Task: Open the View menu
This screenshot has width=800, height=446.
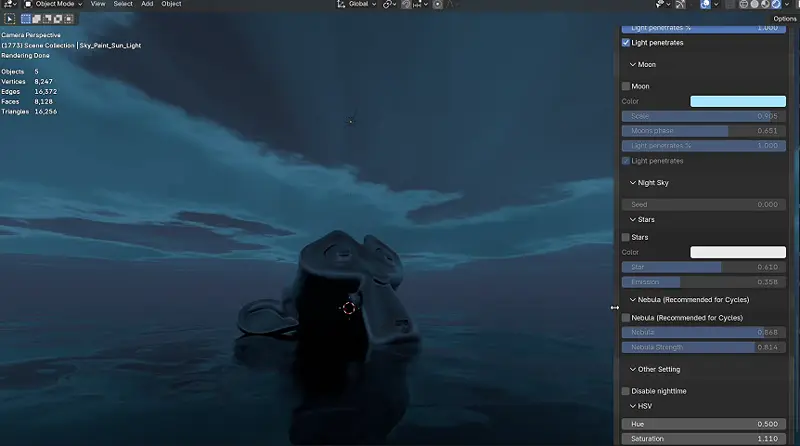Action: pyautogui.click(x=98, y=4)
